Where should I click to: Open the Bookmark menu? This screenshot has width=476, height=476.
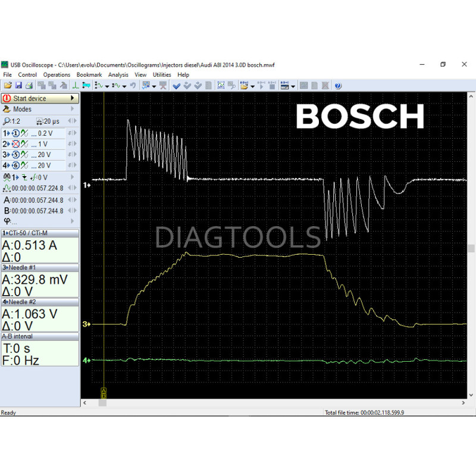tap(89, 75)
